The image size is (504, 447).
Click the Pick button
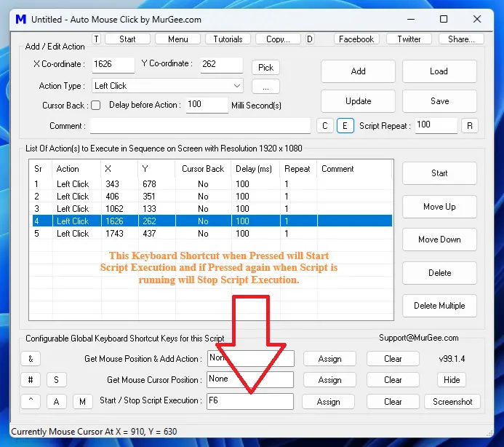tap(266, 68)
